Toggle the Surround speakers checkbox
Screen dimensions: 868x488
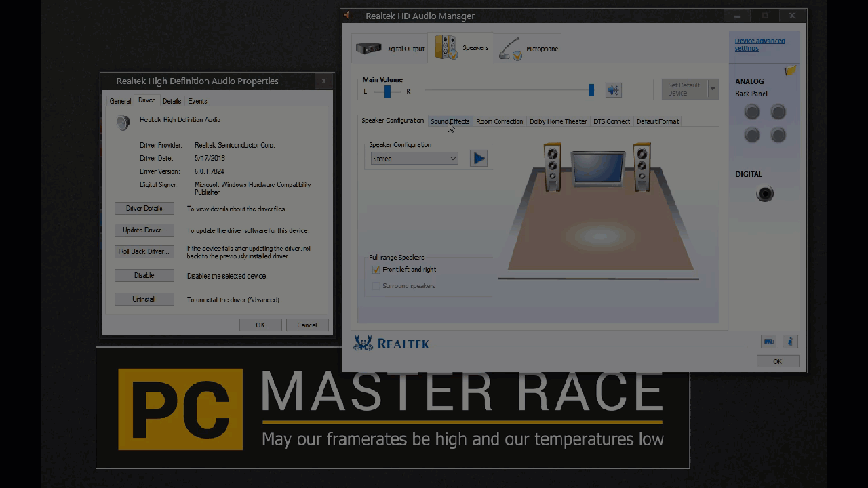click(x=376, y=286)
